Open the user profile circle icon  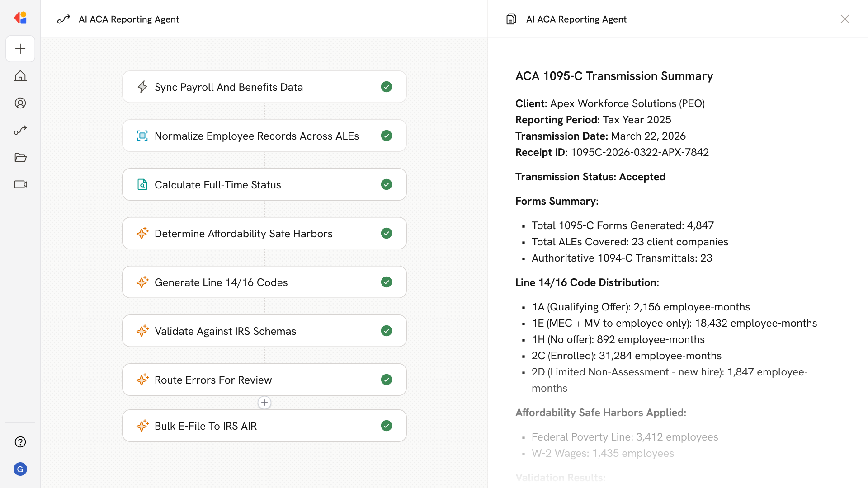(20, 103)
